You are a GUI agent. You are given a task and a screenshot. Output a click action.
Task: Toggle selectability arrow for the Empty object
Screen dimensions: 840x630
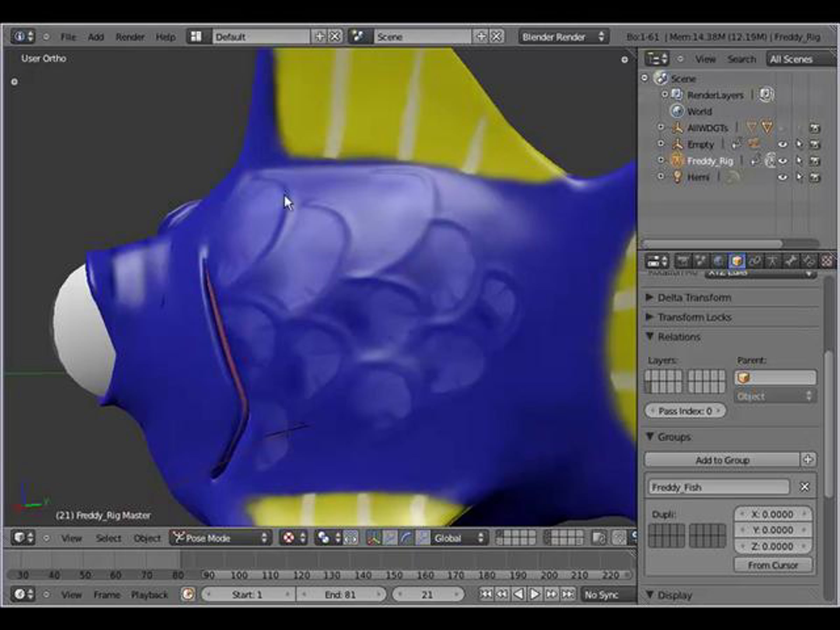[x=799, y=144]
